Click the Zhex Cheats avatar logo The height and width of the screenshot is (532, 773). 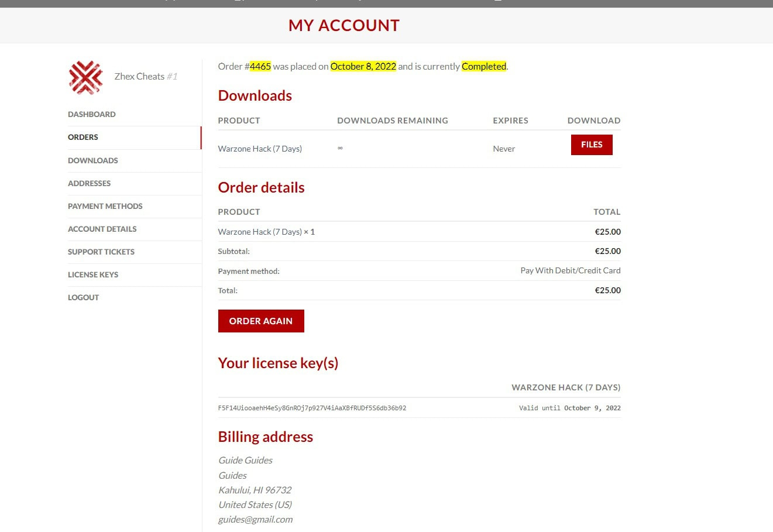tap(85, 77)
